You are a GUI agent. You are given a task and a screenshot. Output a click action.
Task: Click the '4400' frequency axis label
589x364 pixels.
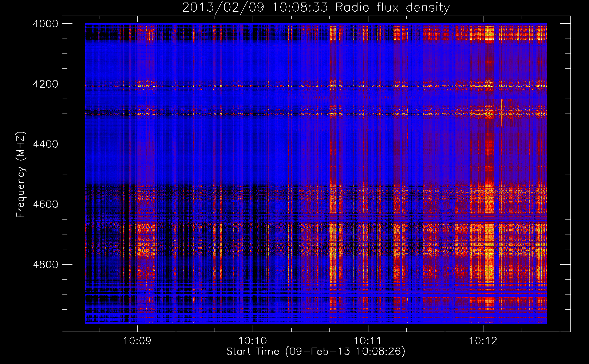pos(46,144)
